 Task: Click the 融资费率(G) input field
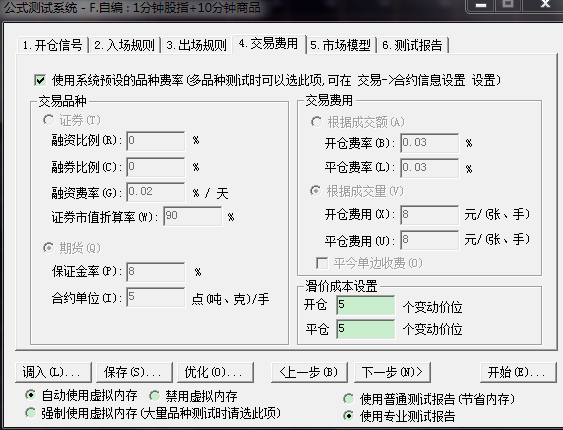[156, 192]
